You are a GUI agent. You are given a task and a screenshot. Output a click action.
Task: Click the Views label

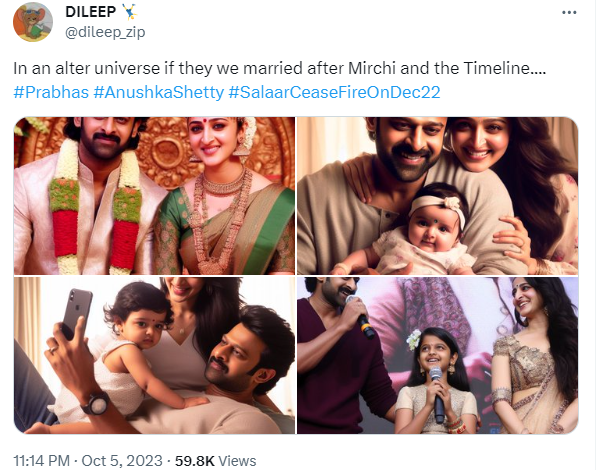click(236, 461)
